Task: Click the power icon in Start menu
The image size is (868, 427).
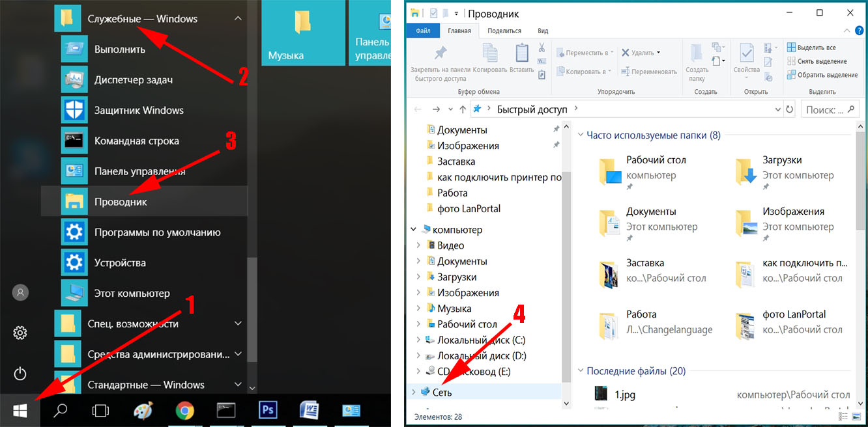Action: click(20, 374)
